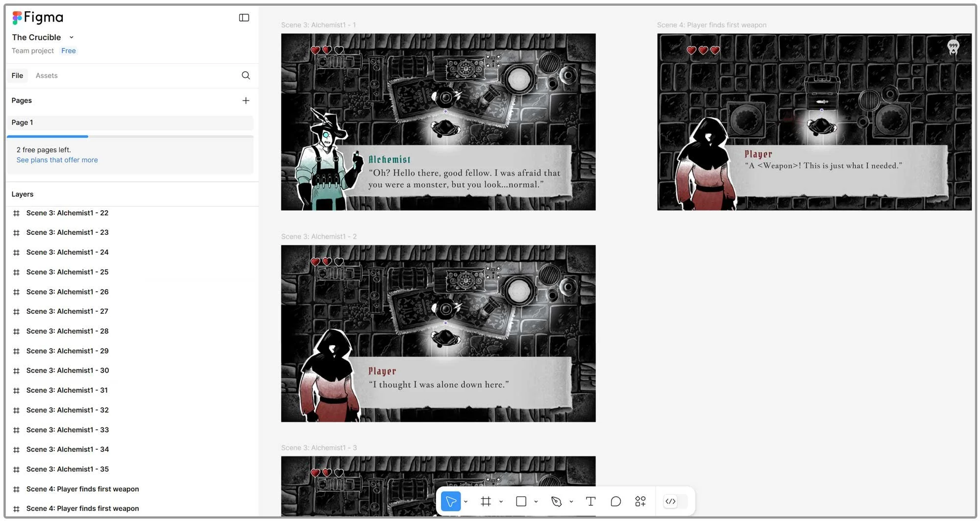The height and width of the screenshot is (521, 980).
Task: Open Move tool options dropdown arrow
Action: pyautogui.click(x=466, y=501)
